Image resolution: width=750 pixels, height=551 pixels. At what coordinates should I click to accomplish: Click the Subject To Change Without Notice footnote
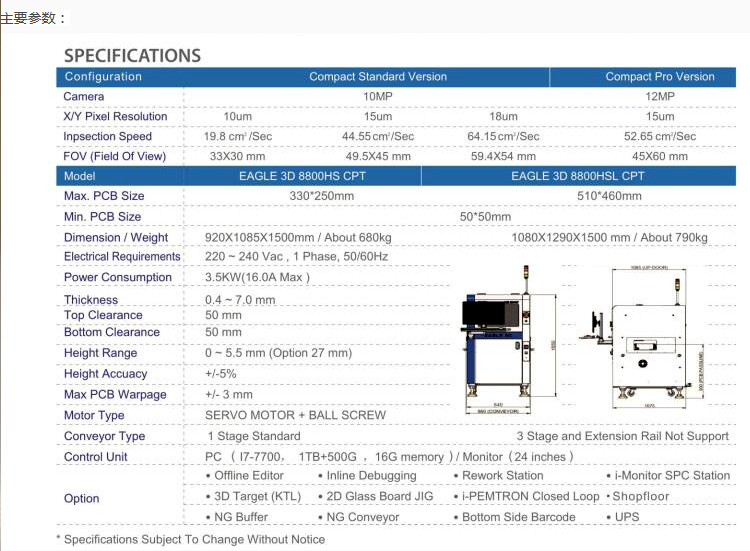point(190,540)
